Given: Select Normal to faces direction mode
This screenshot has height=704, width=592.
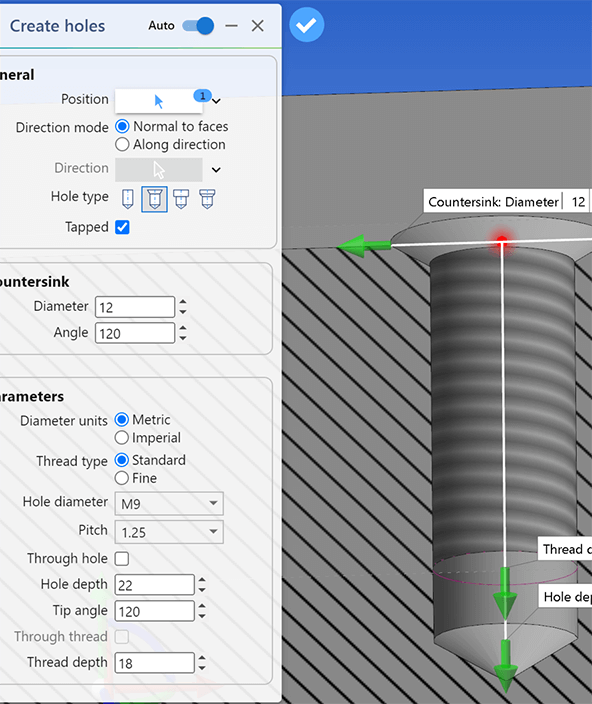Looking at the screenshot, I should tap(122, 127).
